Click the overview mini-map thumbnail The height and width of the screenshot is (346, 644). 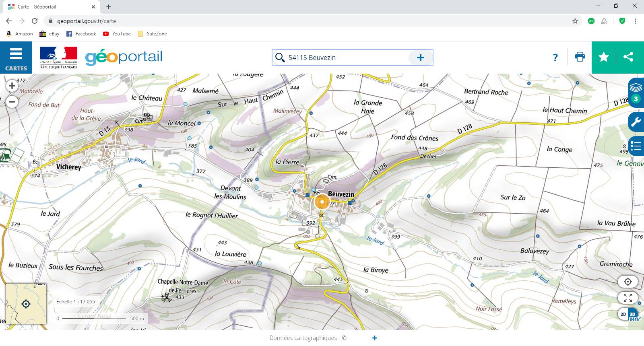(26, 304)
